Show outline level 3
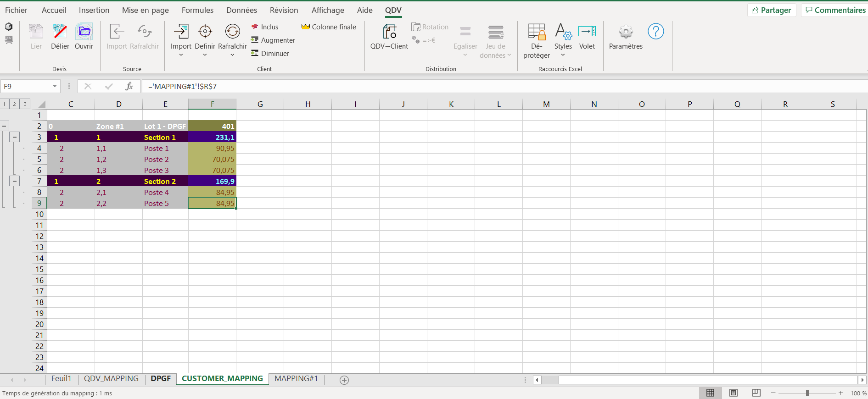The height and width of the screenshot is (399, 868). coord(25,104)
